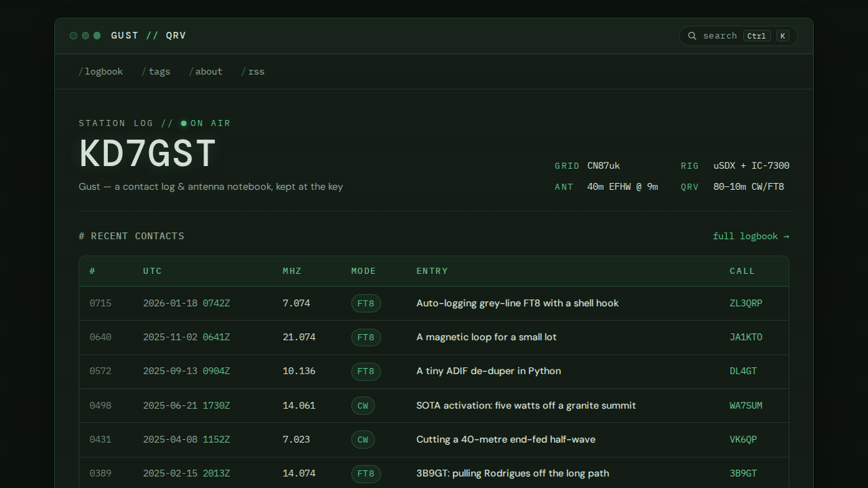Open the full logbook link
Screen dimensions: 868x488
[751, 236]
